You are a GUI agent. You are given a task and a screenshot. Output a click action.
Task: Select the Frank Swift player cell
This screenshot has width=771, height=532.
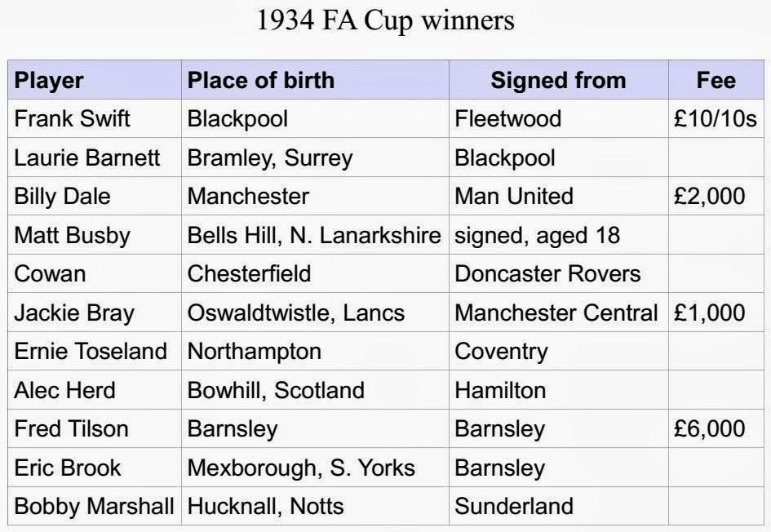[73, 119]
